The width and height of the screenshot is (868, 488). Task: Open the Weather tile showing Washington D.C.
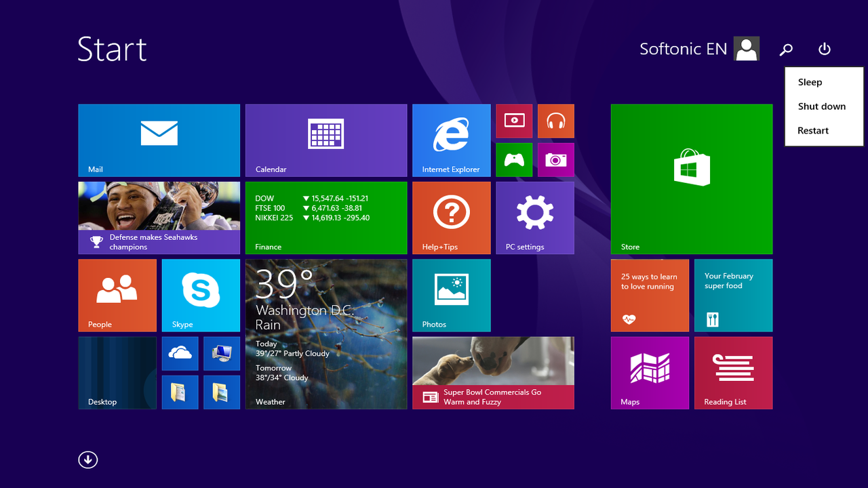[x=325, y=332]
